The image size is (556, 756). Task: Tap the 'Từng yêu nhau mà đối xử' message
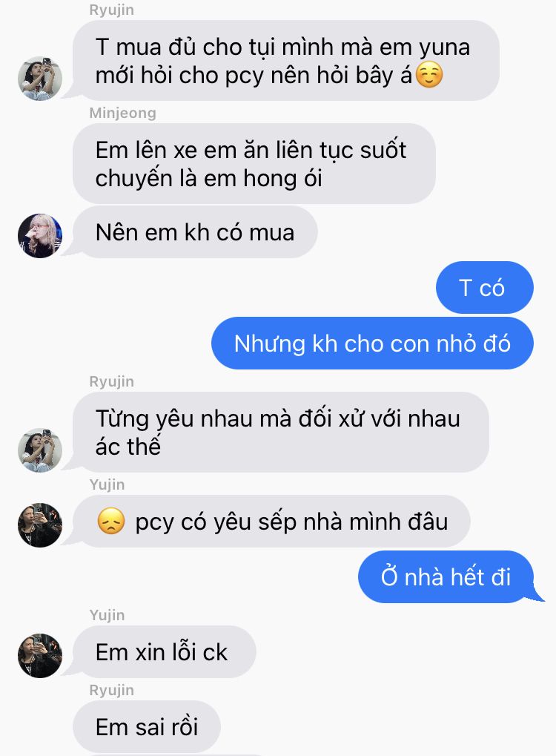281,432
